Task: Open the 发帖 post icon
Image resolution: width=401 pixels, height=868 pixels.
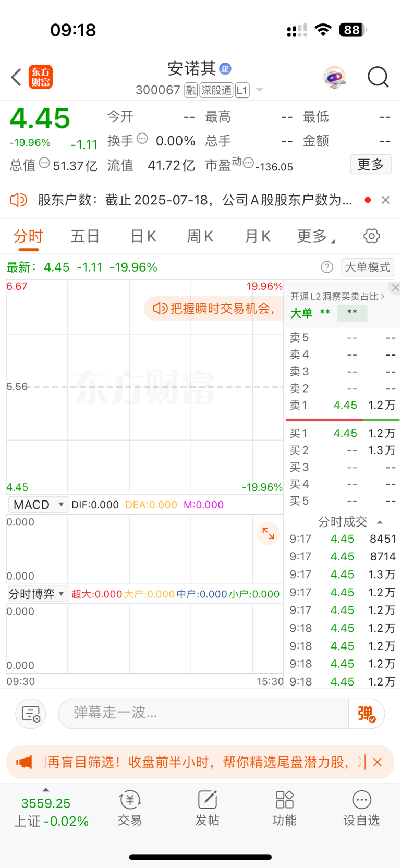Action: click(207, 809)
